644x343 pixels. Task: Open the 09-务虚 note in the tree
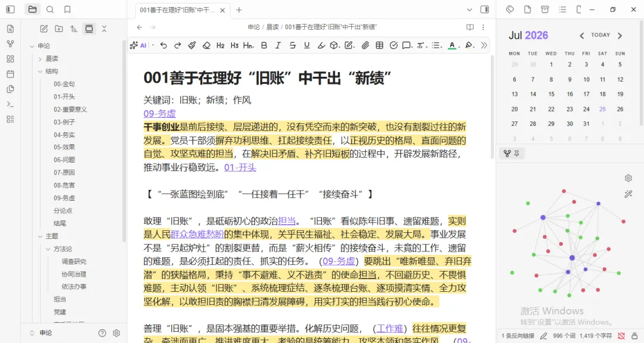coord(64,198)
